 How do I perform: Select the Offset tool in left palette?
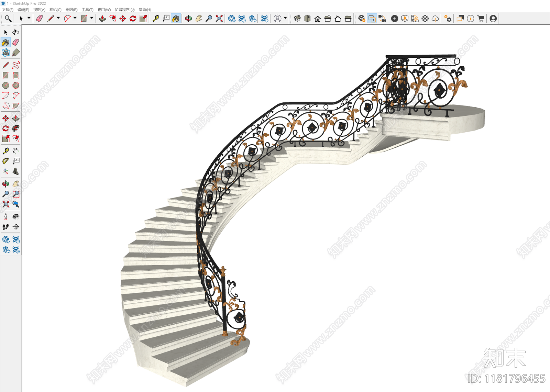[x=16, y=138]
